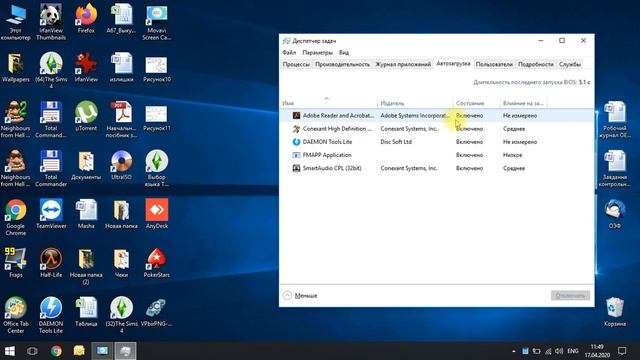Open TeamViewer desktop shortcut
This screenshot has width=640, height=360.
coord(51,214)
